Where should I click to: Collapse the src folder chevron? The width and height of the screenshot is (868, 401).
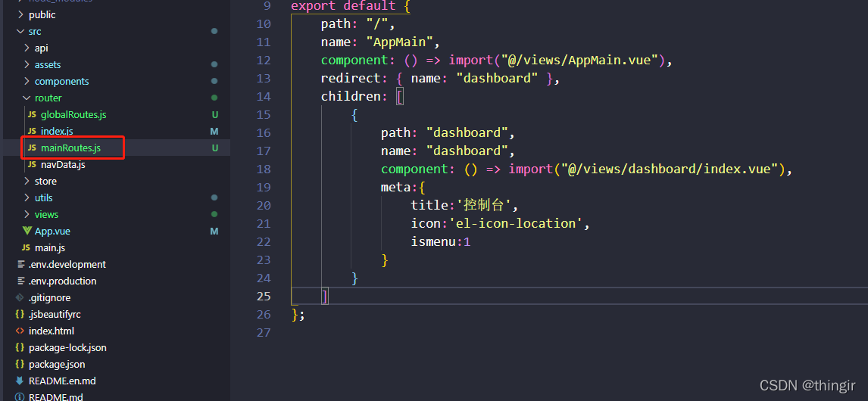20,32
